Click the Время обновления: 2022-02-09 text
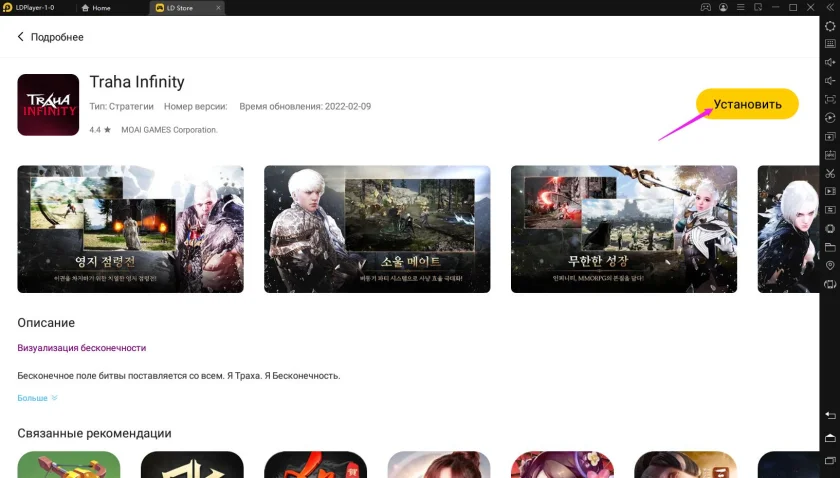 pos(305,106)
